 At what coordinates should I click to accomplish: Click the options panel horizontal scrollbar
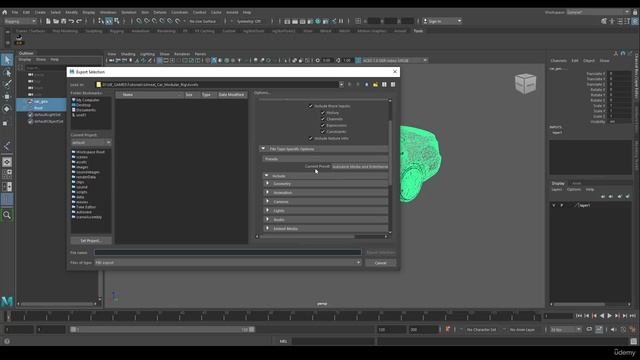pyautogui.click(x=307, y=236)
